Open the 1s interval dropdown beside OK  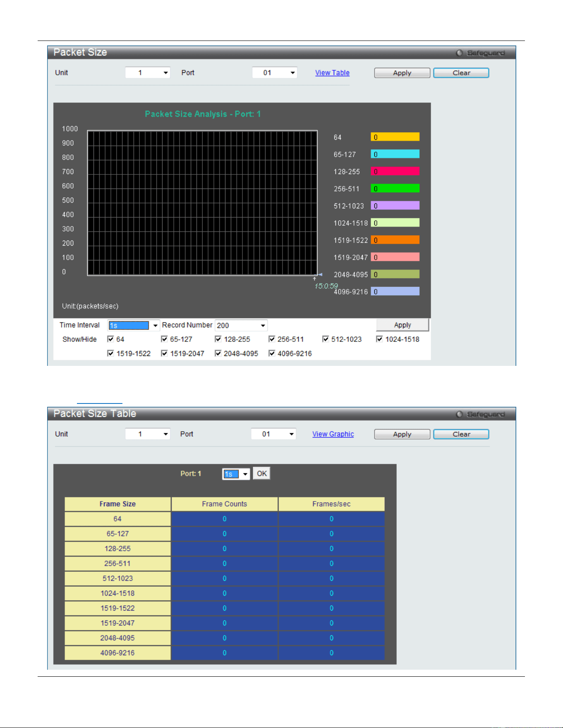236,474
